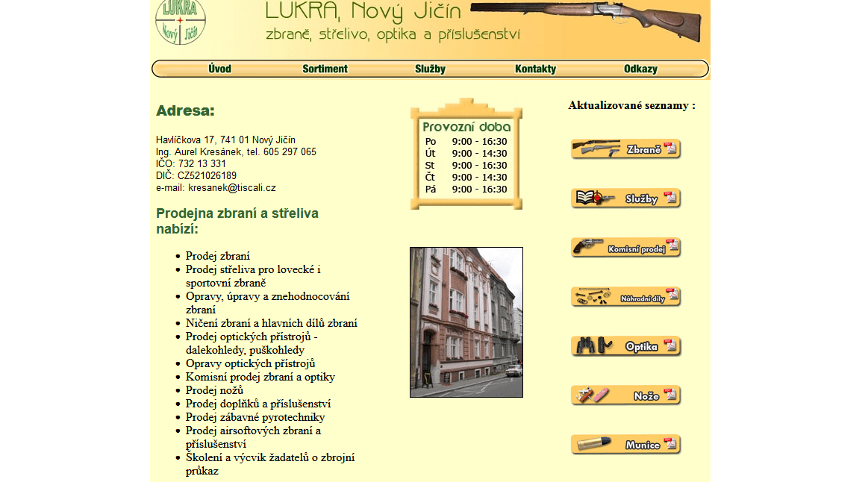Viewport: 868px width, 482px height.
Task: Go to the Sortiment menu page
Action: point(325,69)
